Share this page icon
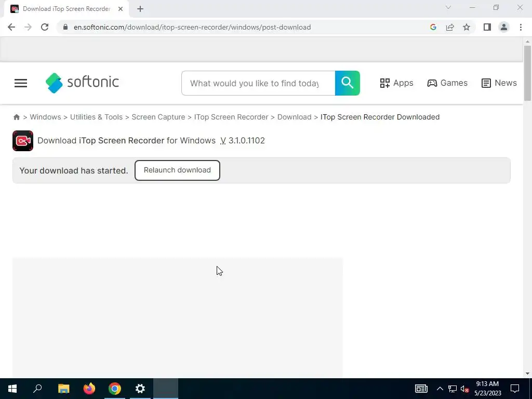532x399 pixels. tap(450, 27)
